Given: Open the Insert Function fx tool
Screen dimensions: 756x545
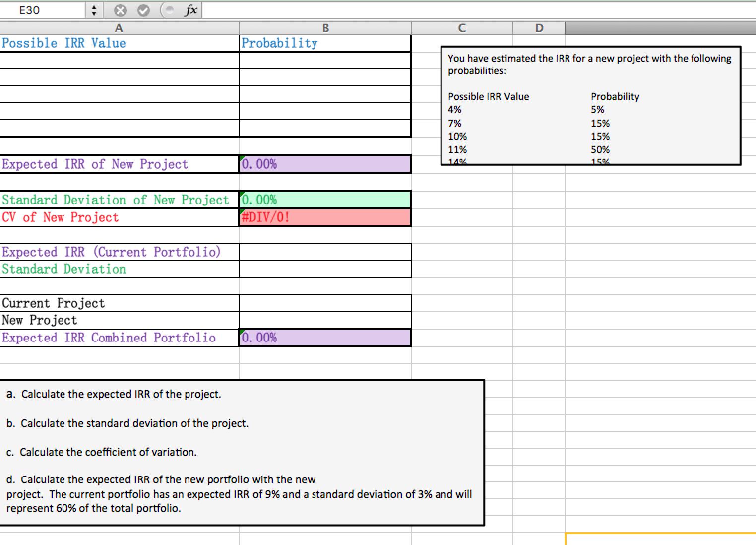Looking at the screenshot, I should (190, 9).
